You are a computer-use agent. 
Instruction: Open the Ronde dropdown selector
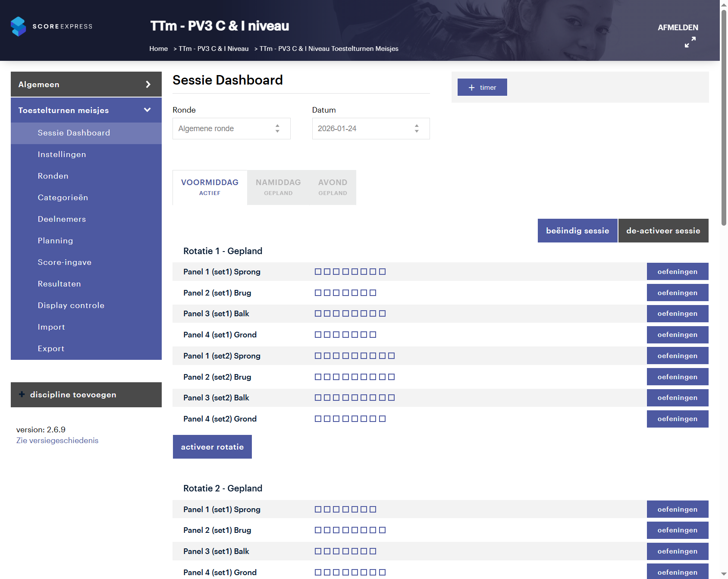(x=231, y=129)
